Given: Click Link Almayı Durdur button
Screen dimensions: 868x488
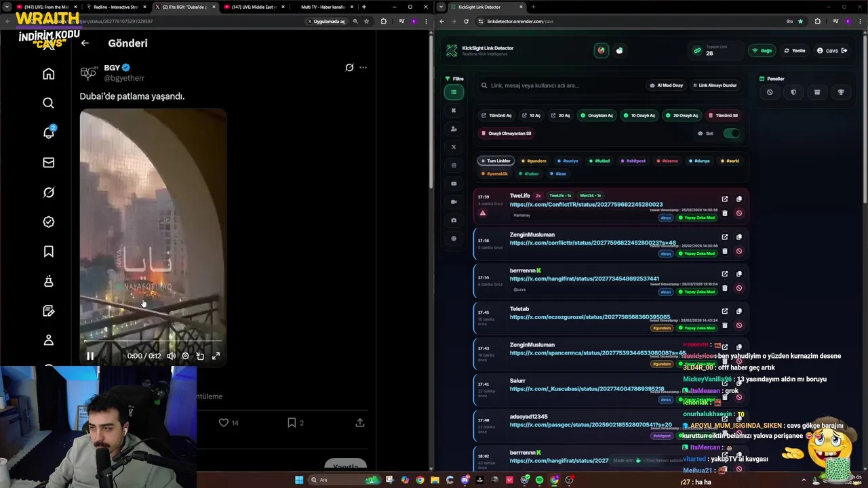Looking at the screenshot, I should tap(714, 85).
